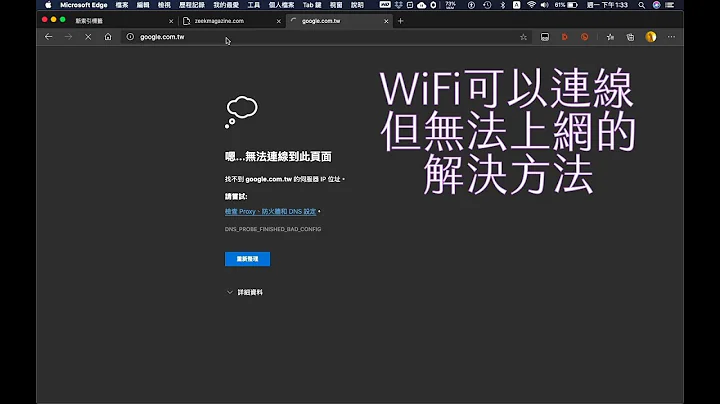Open the Time Machine menu bar icon
The height and width of the screenshot is (404, 720).
point(487,5)
